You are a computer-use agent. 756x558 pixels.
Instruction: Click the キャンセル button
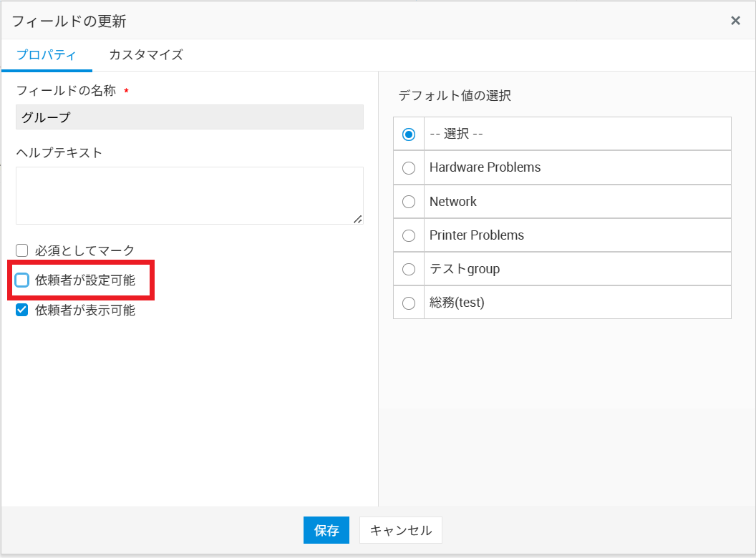[x=400, y=530]
